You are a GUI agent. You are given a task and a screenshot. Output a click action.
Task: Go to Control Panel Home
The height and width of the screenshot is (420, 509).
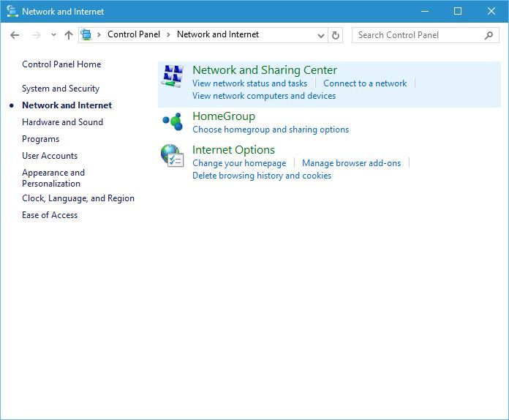point(61,64)
